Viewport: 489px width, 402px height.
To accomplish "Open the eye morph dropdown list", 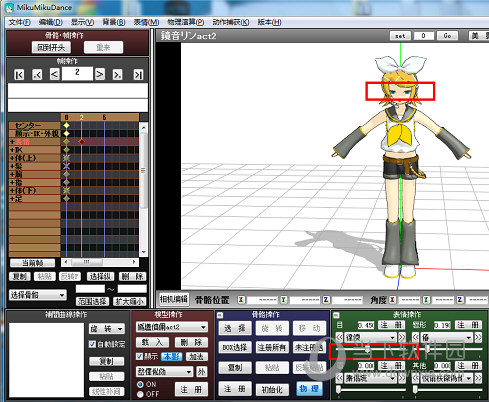I will click(370, 337).
